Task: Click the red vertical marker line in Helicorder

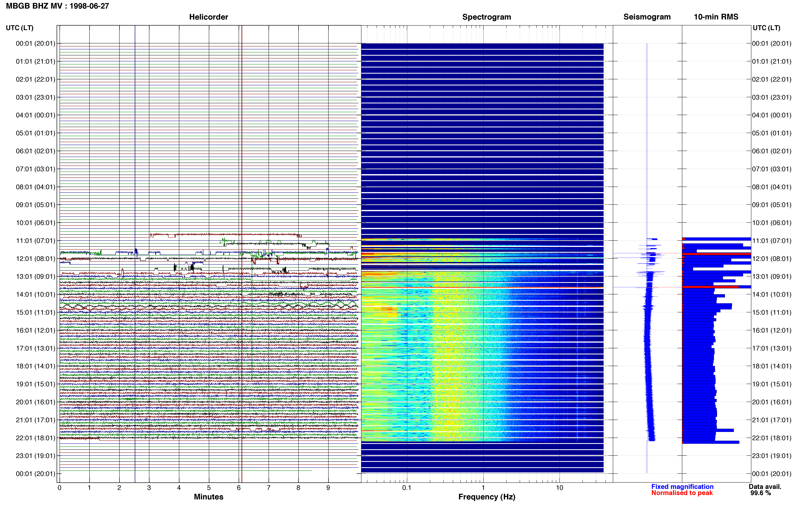Action: (x=241, y=254)
